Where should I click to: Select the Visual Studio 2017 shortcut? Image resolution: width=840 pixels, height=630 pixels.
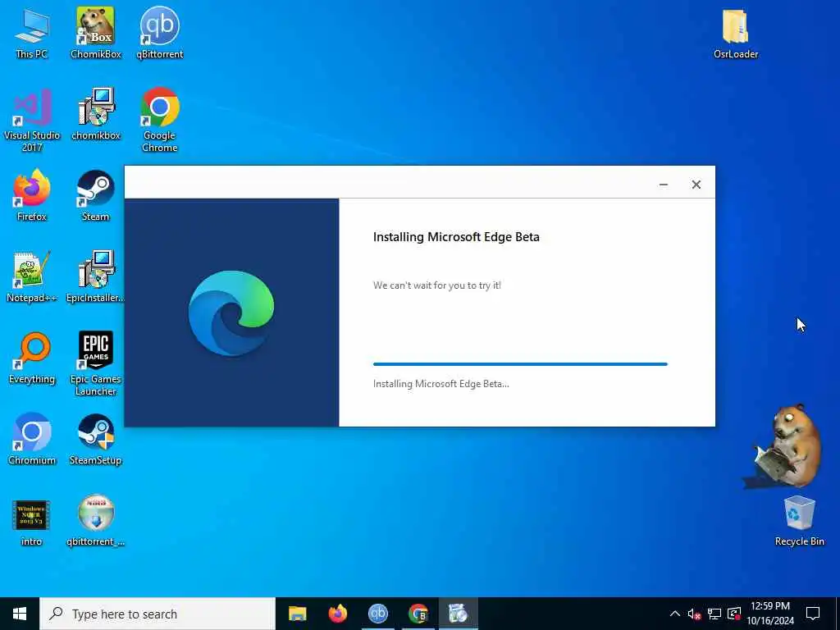point(32,120)
